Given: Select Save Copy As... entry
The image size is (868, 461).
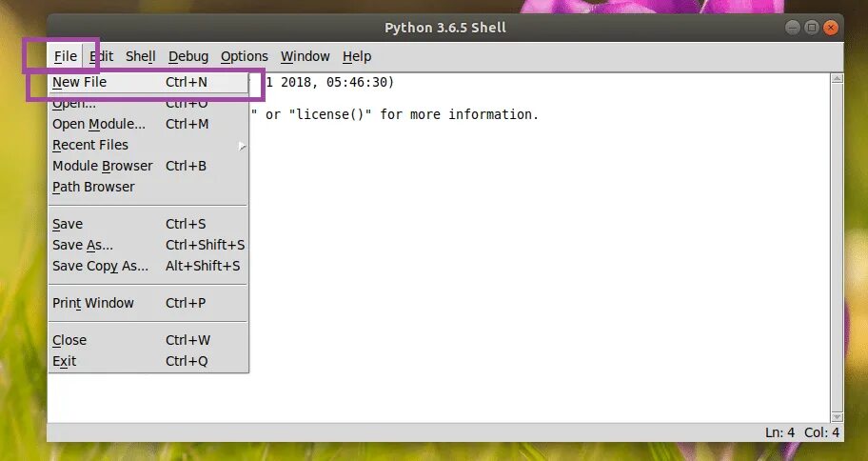Looking at the screenshot, I should pos(148,266).
